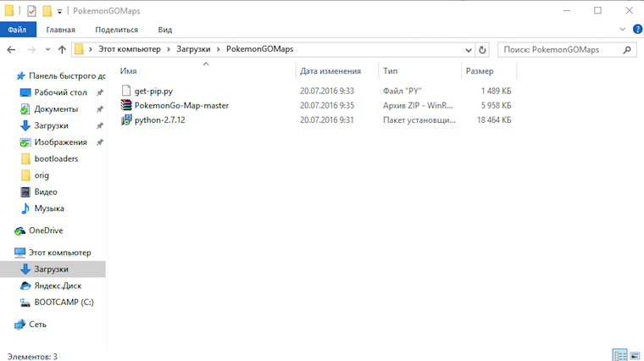644x361 pixels.
Task: Open OneDrive in navigation pane
Action: (x=46, y=230)
